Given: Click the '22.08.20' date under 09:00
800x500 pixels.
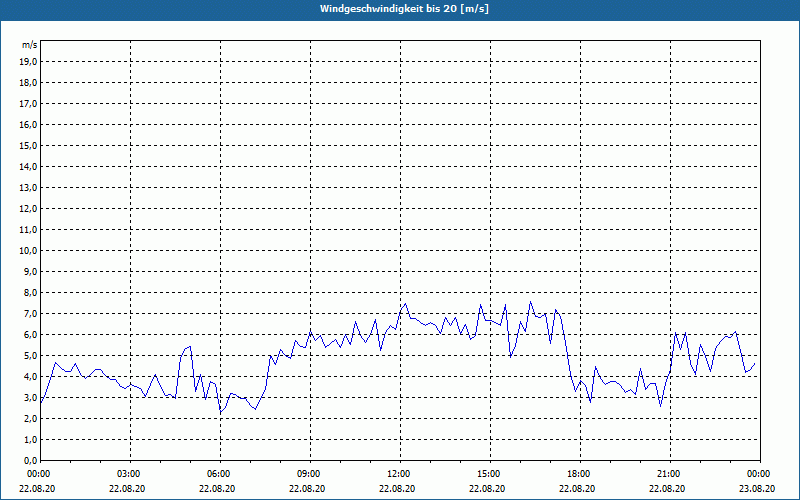Looking at the screenshot, I should point(307,488).
